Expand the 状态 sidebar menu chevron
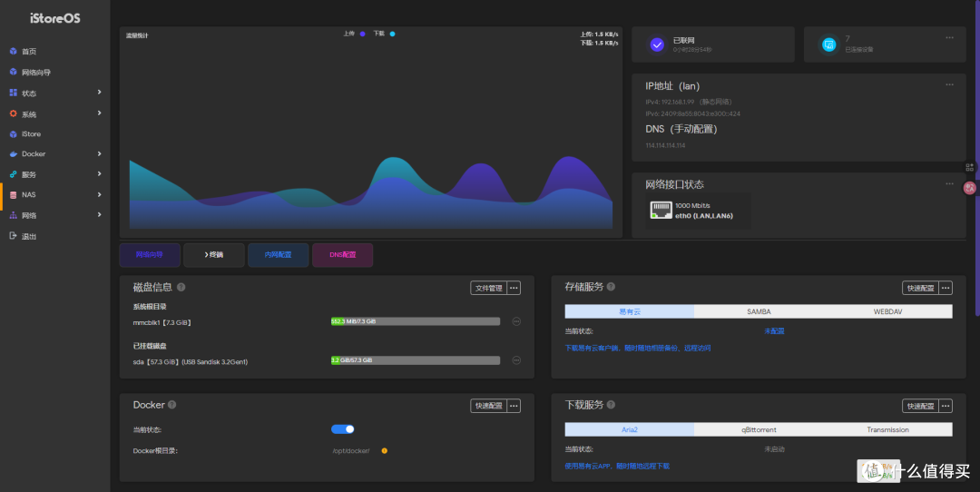Image resolution: width=980 pixels, height=492 pixels. (100, 92)
